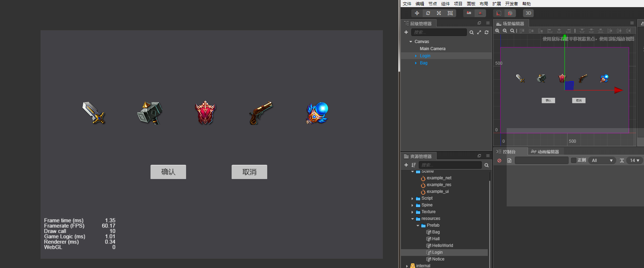Open the All log type dropdown
Viewport: 644px width, 268px height.
click(x=602, y=161)
